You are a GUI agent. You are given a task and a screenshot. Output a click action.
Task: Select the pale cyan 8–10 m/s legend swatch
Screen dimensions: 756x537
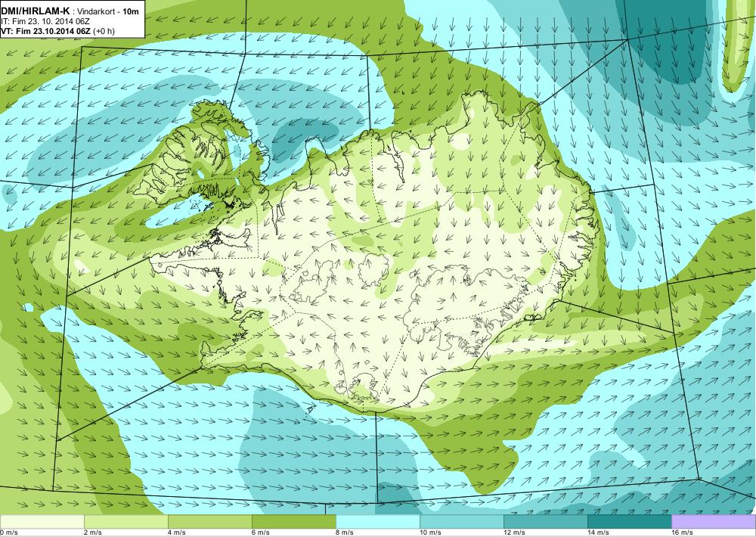[x=377, y=522]
